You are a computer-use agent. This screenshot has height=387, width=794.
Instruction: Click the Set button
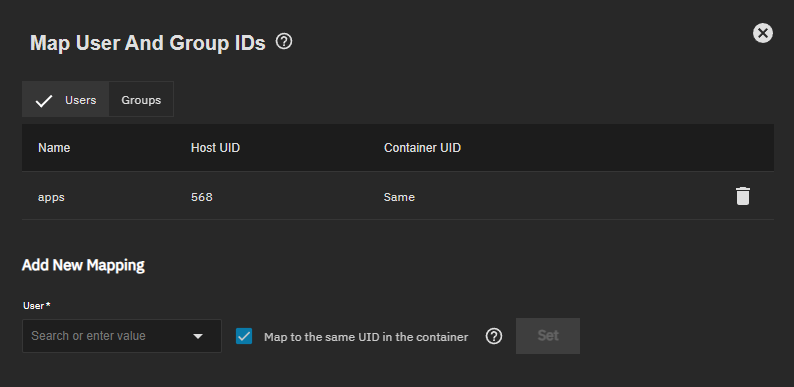548,336
